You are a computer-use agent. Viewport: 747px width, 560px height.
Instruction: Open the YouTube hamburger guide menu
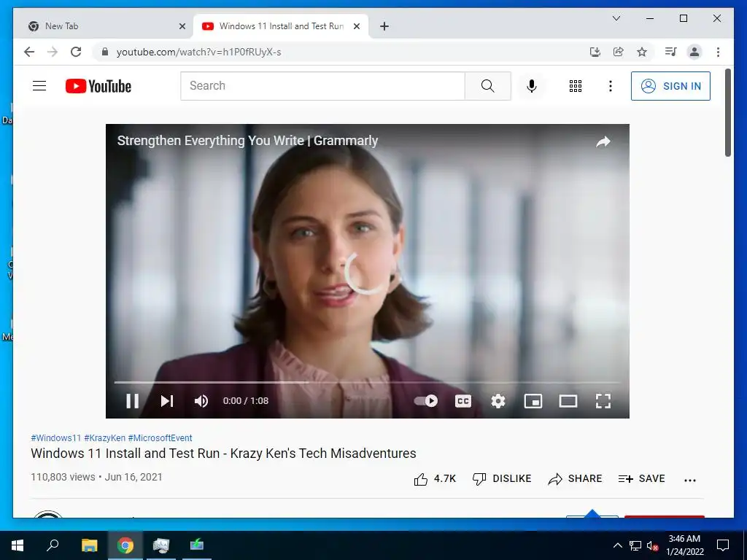point(39,86)
